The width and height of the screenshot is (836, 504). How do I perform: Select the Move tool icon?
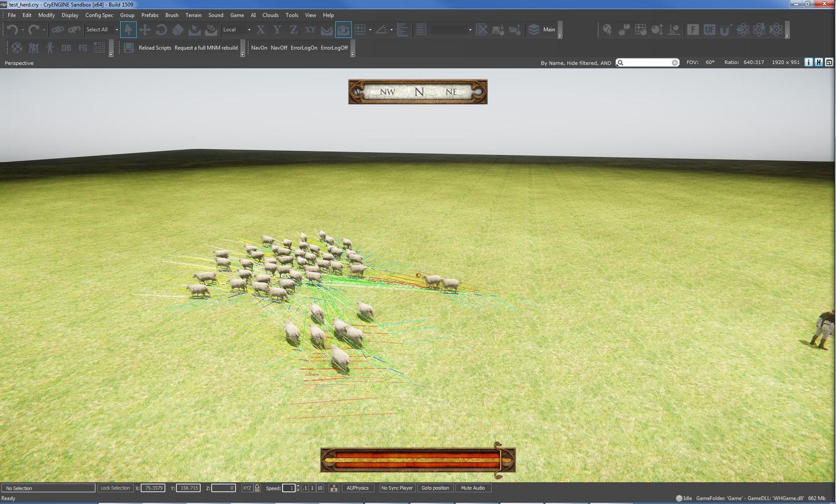[x=145, y=30]
